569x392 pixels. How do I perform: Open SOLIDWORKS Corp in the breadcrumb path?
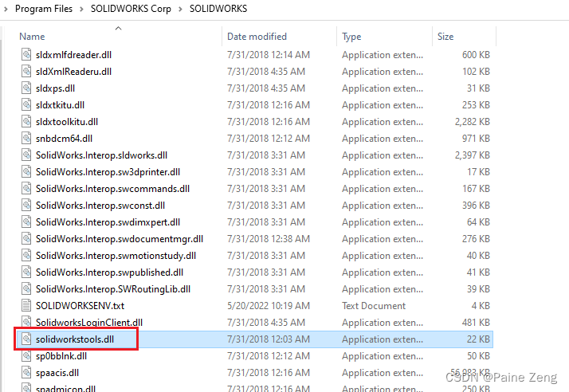point(131,9)
